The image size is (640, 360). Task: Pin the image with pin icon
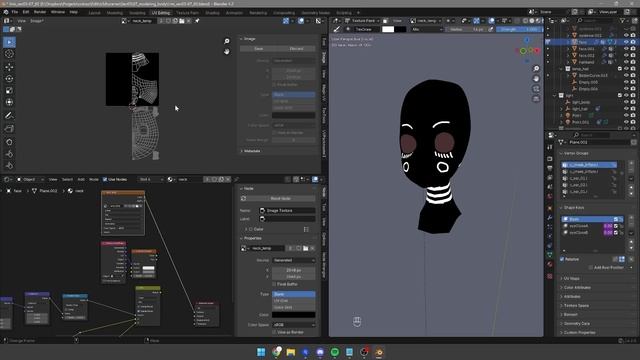[197, 20]
